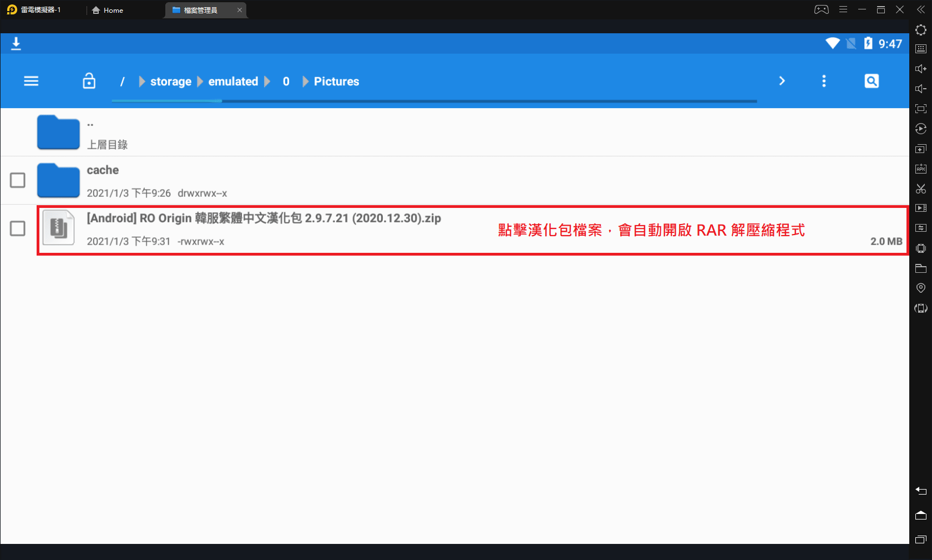Select Pictures in breadcrumb path

coord(336,82)
